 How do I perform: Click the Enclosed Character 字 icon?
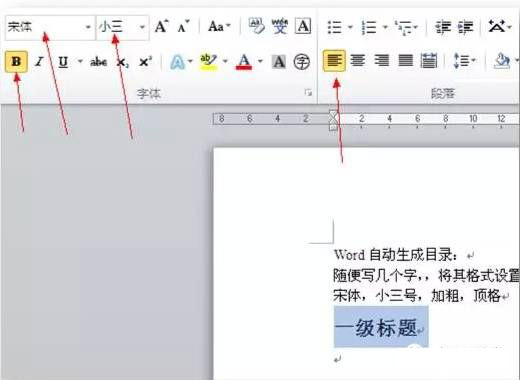pos(302,62)
